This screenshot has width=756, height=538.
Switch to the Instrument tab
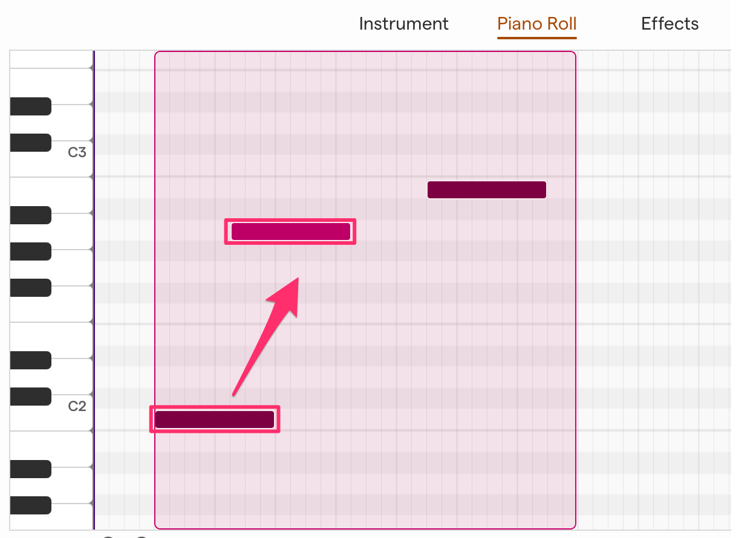[403, 24]
